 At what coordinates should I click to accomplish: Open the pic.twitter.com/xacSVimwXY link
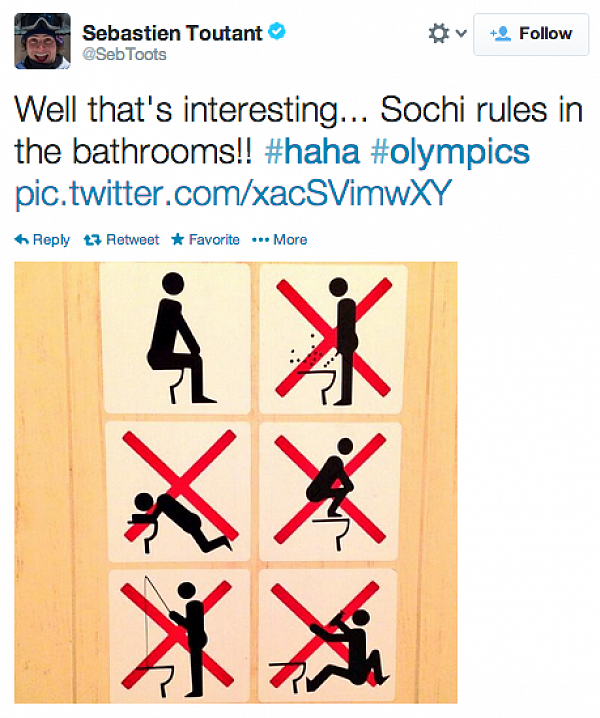233,194
